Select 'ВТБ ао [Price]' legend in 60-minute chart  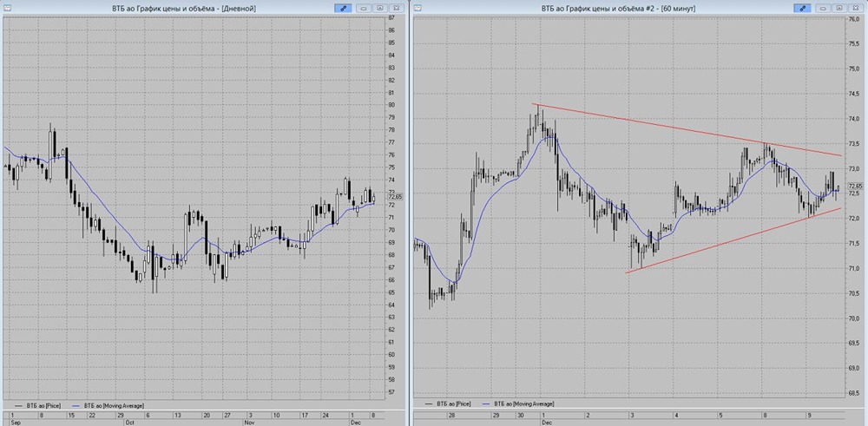[450, 404]
